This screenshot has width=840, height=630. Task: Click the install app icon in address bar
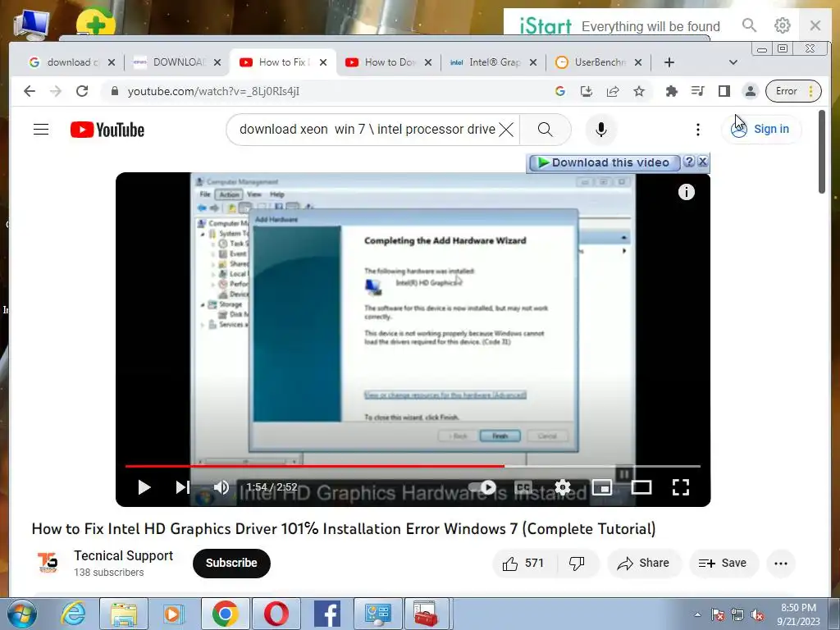coord(586,92)
